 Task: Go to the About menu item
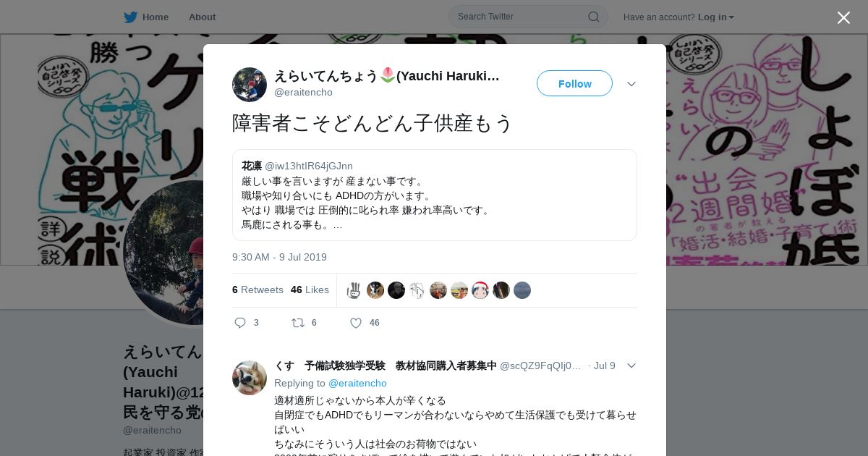pos(202,17)
